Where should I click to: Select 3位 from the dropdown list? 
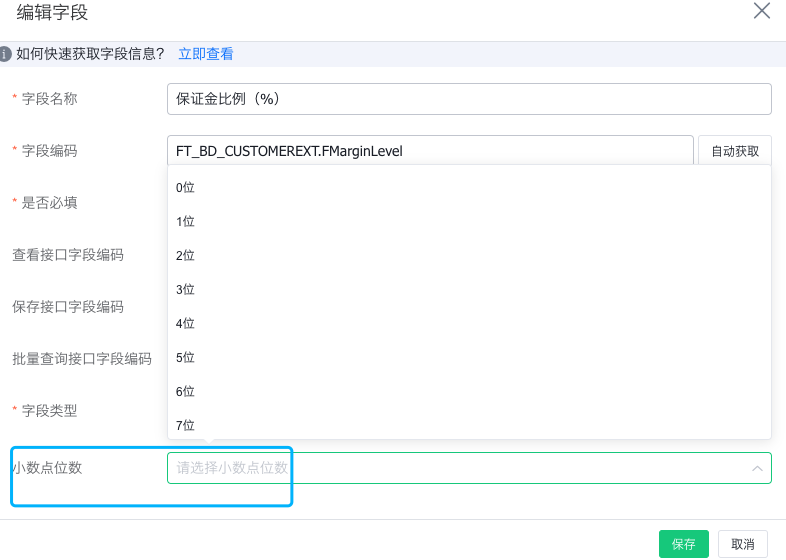(469, 290)
